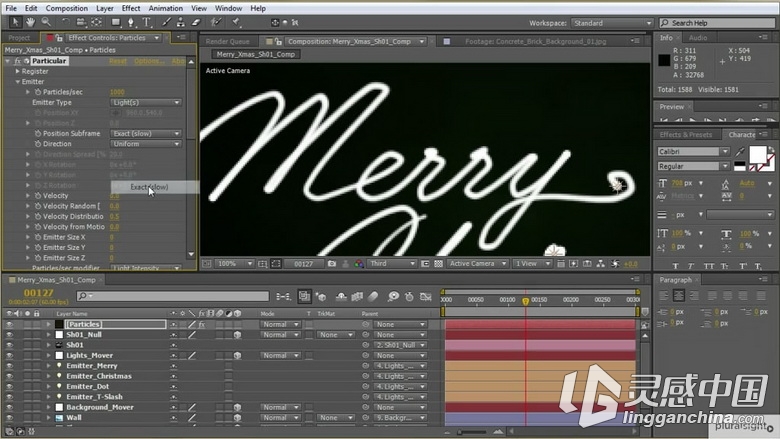This screenshot has width=780, height=439.
Task: Open Direction Uniform dropdown
Action: (x=146, y=144)
